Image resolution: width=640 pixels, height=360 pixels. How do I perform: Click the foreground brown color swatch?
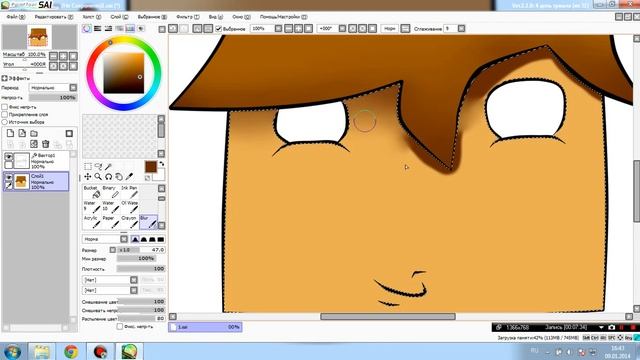tap(151, 167)
